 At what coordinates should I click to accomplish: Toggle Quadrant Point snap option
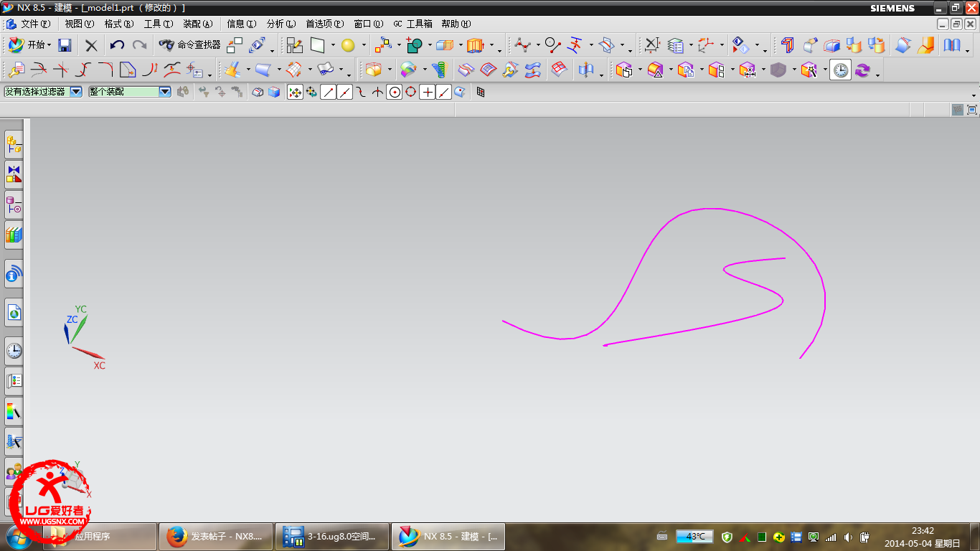(410, 92)
